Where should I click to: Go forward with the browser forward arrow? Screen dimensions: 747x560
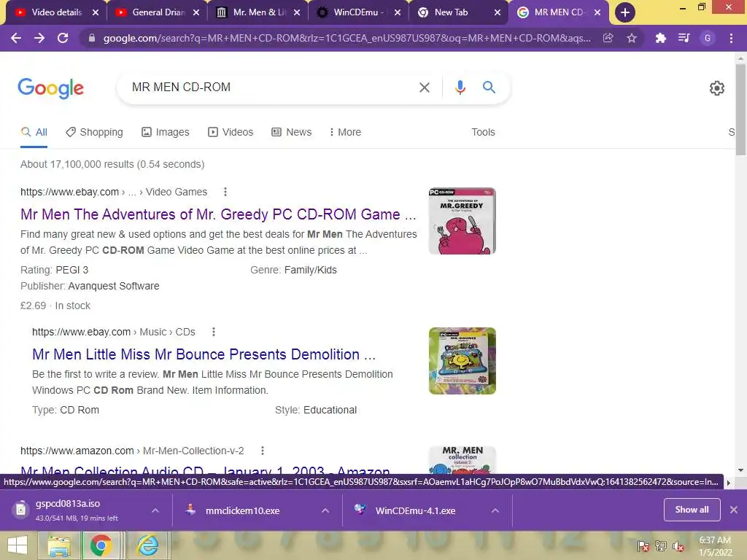coord(39,38)
